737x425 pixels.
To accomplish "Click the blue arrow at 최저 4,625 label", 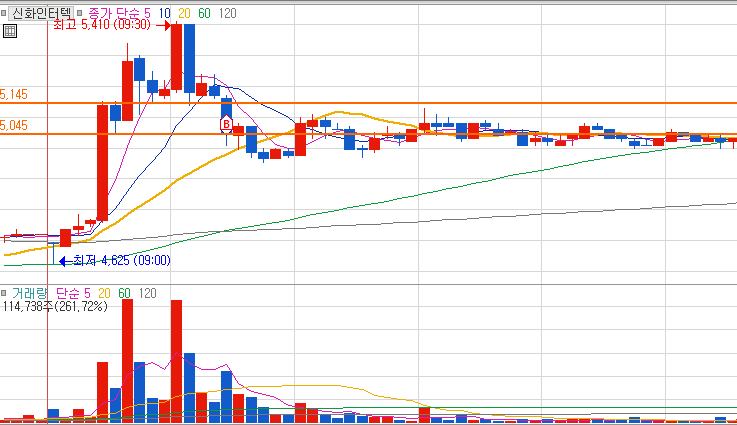I will pyautogui.click(x=65, y=261).
